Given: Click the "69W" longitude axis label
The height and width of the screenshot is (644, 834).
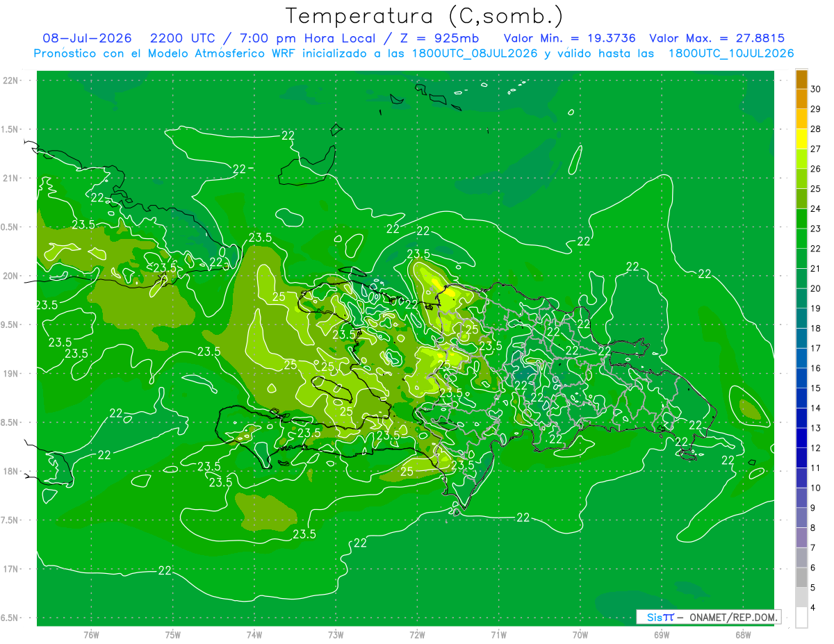Looking at the screenshot, I should (661, 634).
